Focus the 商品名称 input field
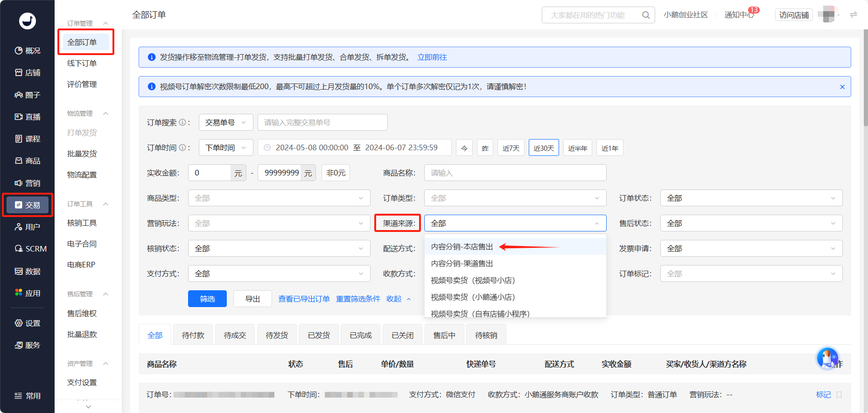868x413 pixels. (x=515, y=173)
